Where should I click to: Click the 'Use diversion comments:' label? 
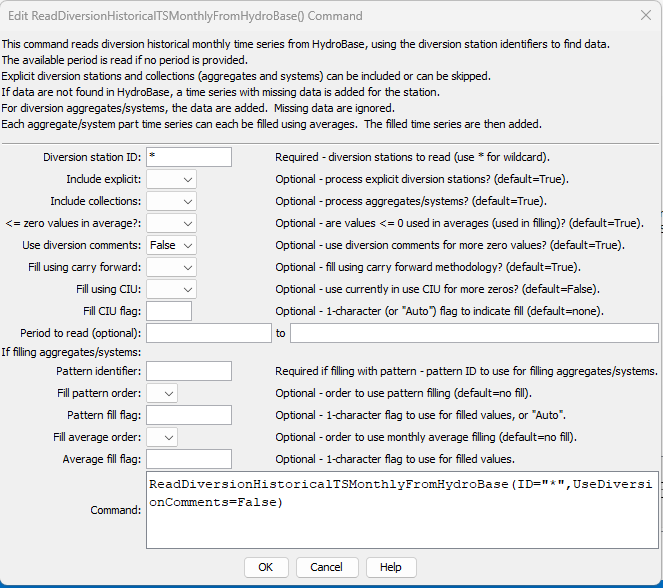[82, 245]
